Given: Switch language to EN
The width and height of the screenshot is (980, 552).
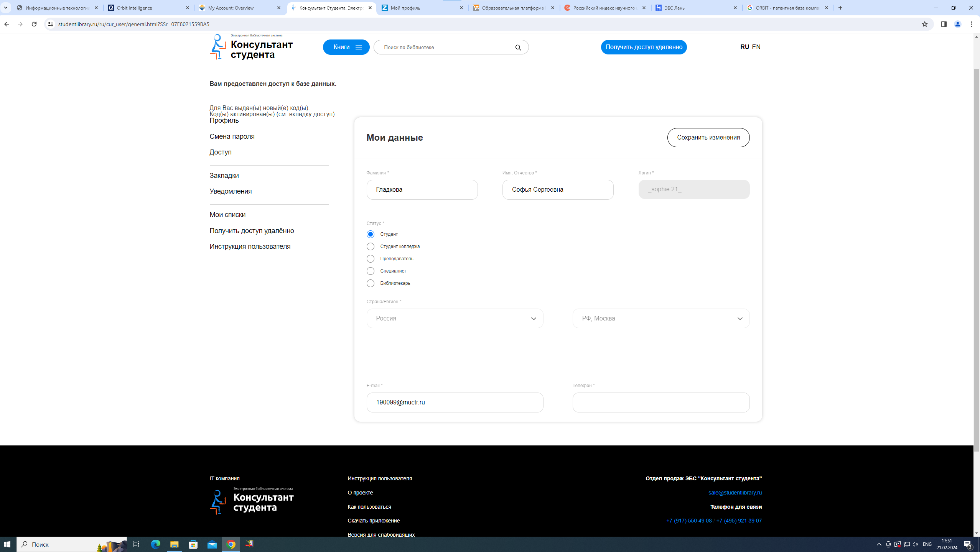Looking at the screenshot, I should pos(756,47).
